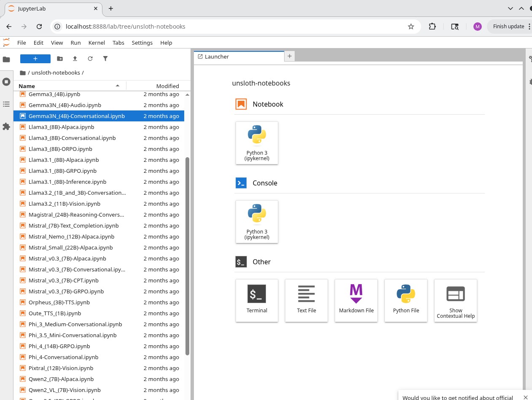
Task: Start a Python 3 notebook
Action: tap(257, 142)
